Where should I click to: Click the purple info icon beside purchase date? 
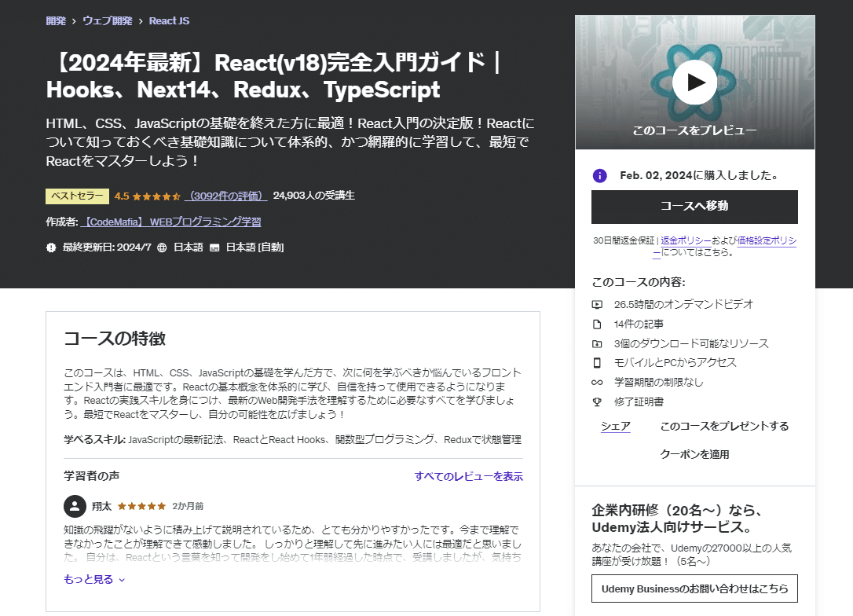(x=599, y=176)
